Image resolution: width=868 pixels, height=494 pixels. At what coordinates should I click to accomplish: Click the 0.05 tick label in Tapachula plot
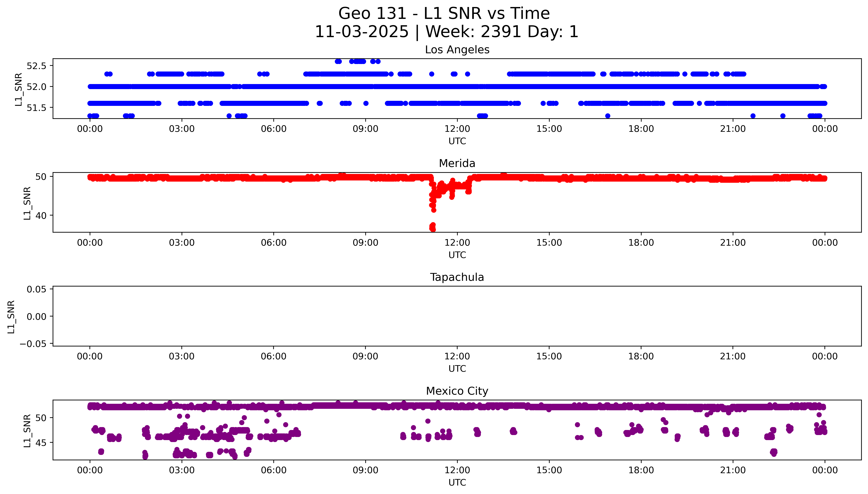36,289
